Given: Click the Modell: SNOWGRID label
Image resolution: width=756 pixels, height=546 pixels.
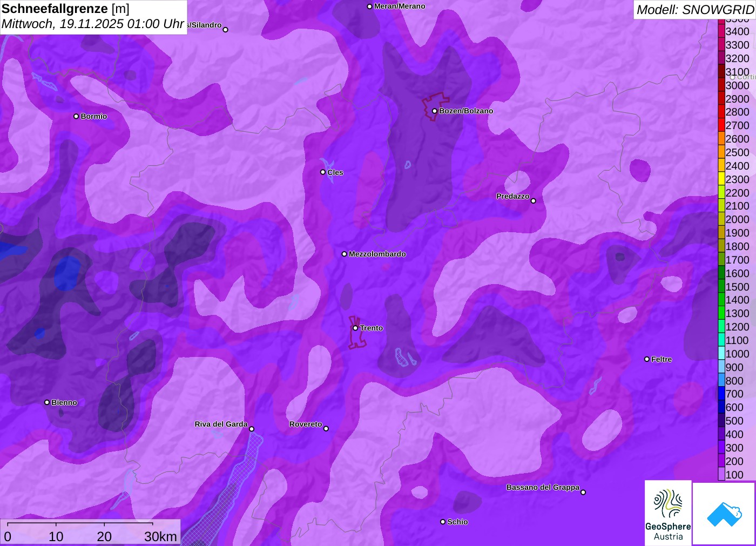Looking at the screenshot, I should (695, 10).
